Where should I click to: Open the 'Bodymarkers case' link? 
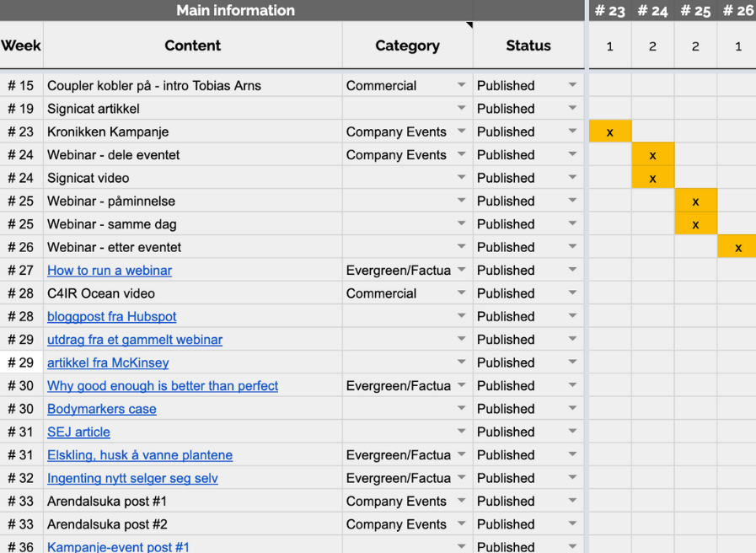pos(101,409)
